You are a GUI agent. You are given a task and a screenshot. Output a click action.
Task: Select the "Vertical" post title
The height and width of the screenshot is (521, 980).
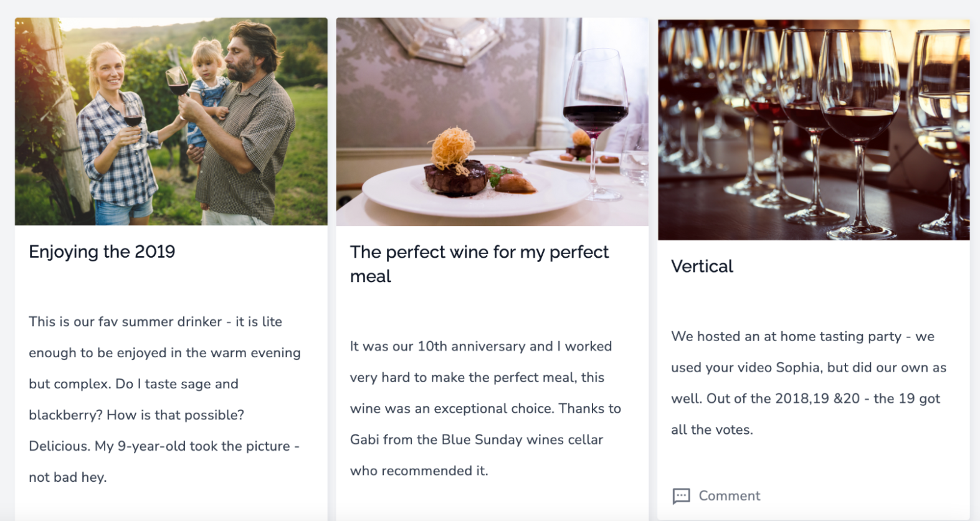click(702, 266)
